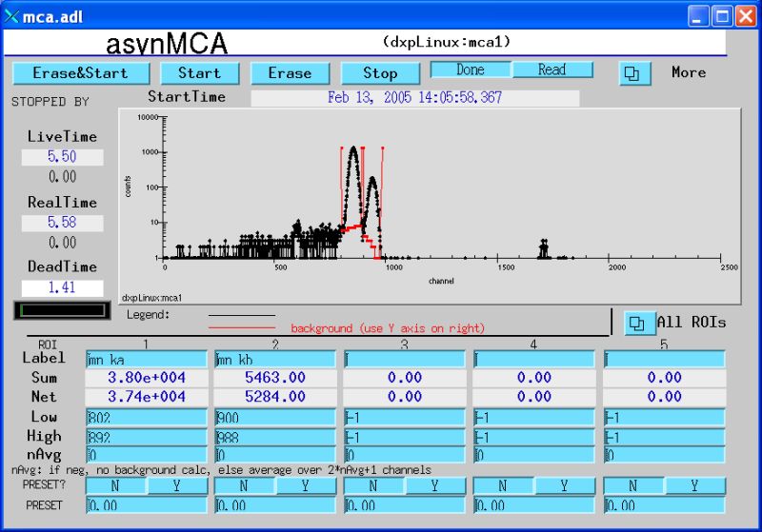Edit ROI 2 nAvg field

tap(275, 455)
